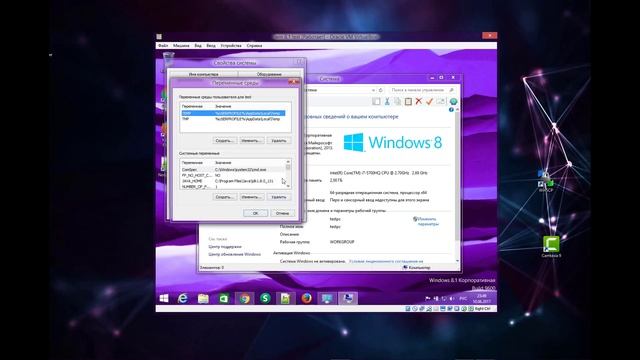Select the JAVA_HOME system variable row

[233, 181]
